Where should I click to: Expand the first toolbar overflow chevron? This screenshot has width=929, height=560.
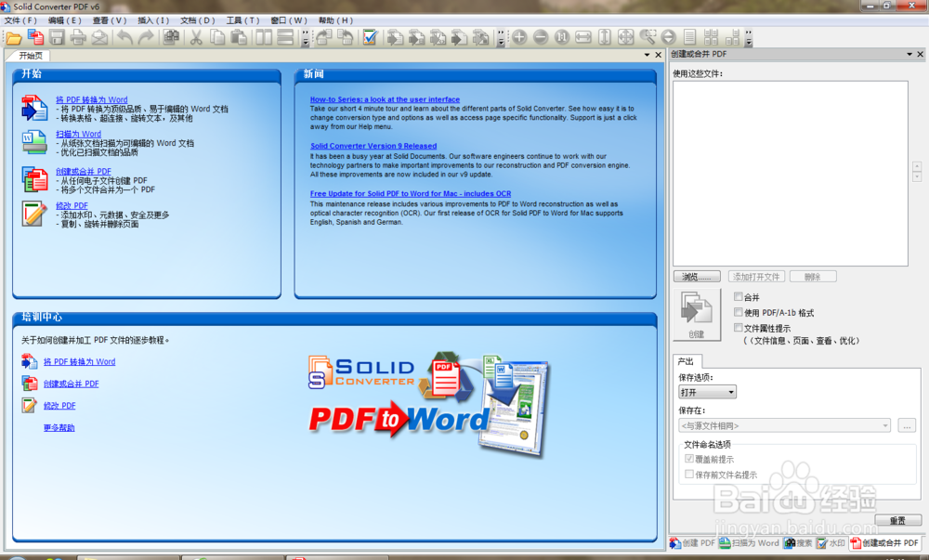(305, 38)
